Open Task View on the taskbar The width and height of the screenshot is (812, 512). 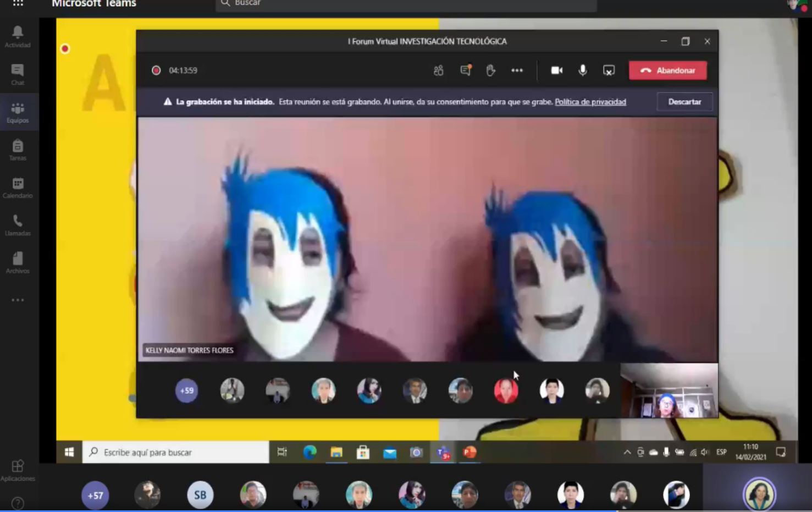[x=282, y=452]
